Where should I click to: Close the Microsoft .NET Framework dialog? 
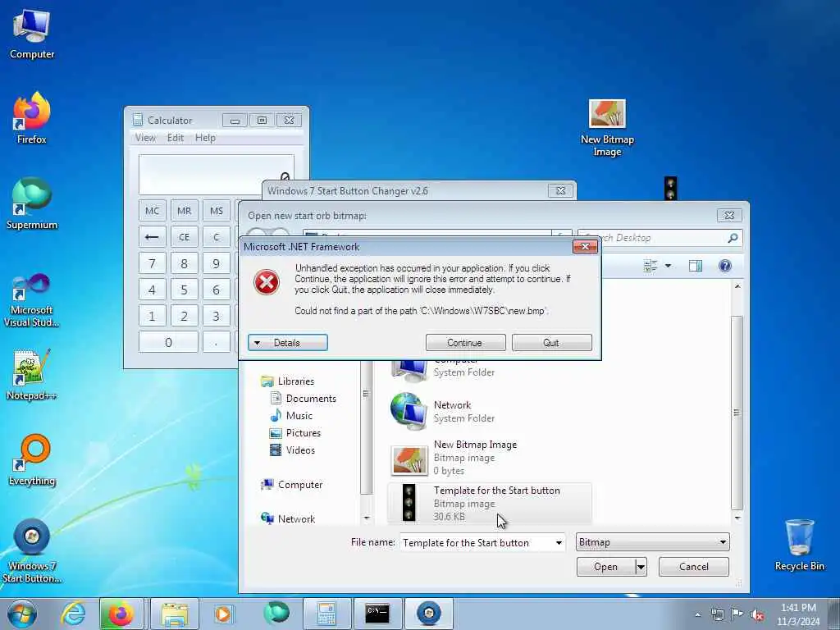(x=585, y=246)
